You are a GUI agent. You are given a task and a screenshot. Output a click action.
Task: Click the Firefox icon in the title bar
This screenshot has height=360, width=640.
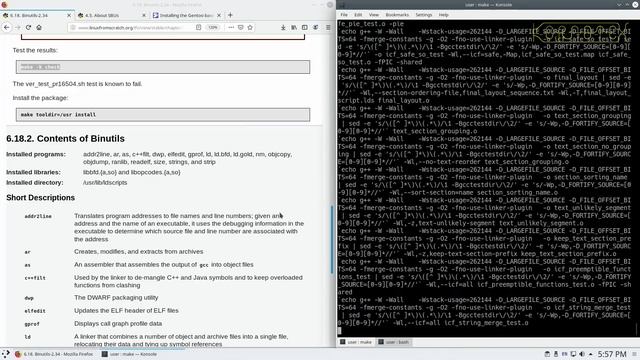click(4, 4)
